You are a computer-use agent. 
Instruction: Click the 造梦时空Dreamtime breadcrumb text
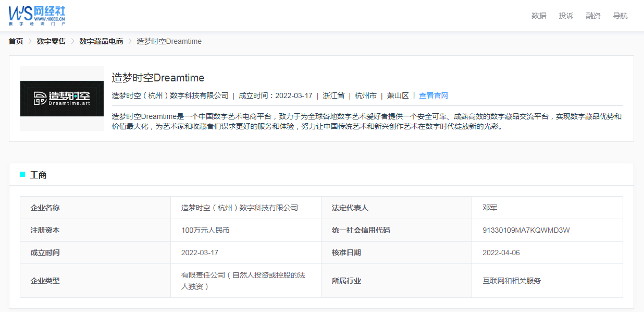click(169, 41)
